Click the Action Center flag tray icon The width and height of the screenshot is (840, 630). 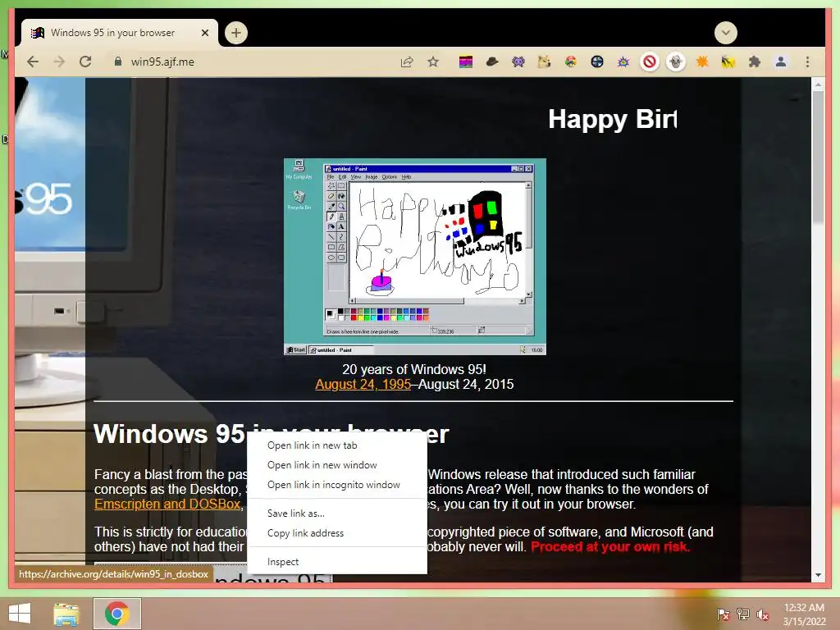pos(723,614)
